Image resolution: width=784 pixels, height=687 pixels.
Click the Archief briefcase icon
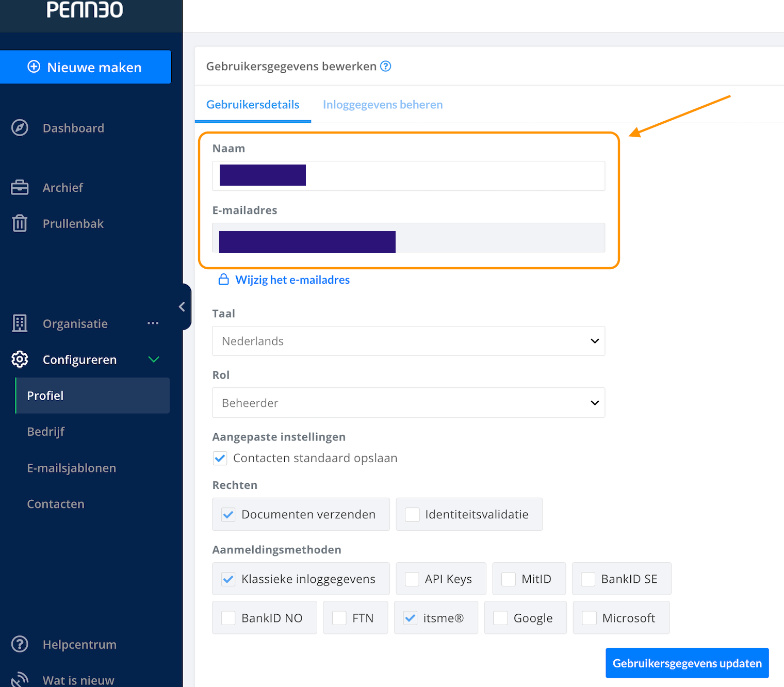coord(20,187)
